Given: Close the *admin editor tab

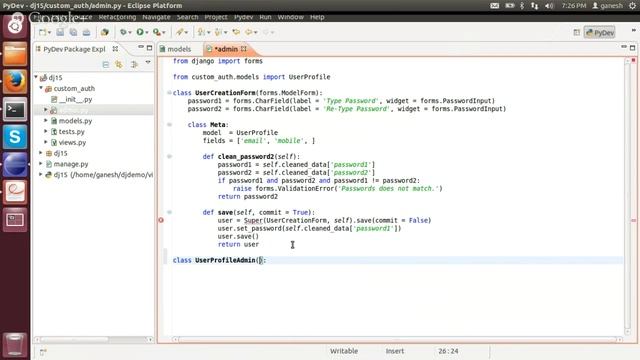Looking at the screenshot, I should tap(244, 49).
